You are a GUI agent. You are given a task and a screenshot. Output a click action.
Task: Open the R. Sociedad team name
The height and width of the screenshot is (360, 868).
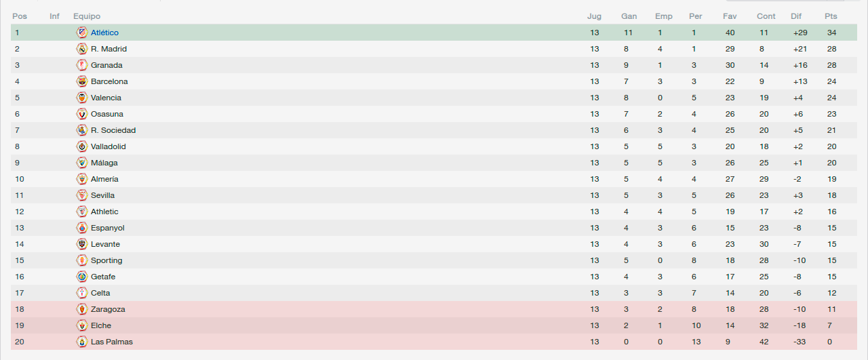coord(113,130)
